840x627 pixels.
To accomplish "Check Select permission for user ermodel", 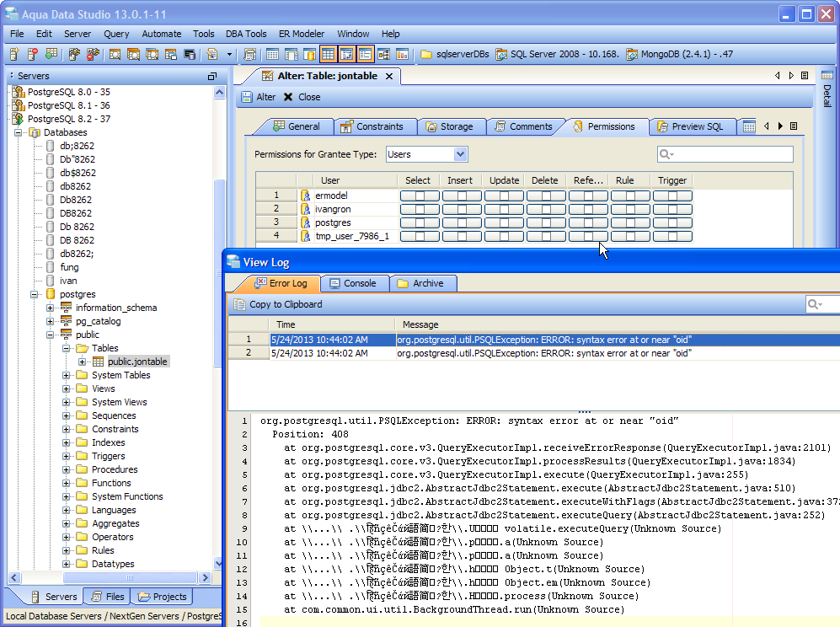I will (x=419, y=196).
